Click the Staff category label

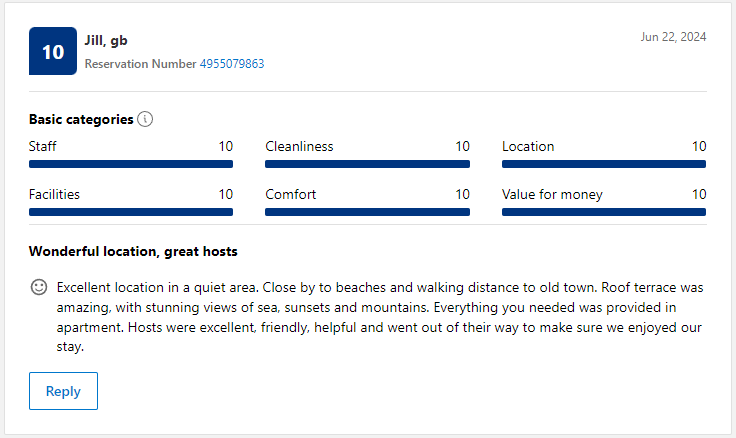[43, 146]
